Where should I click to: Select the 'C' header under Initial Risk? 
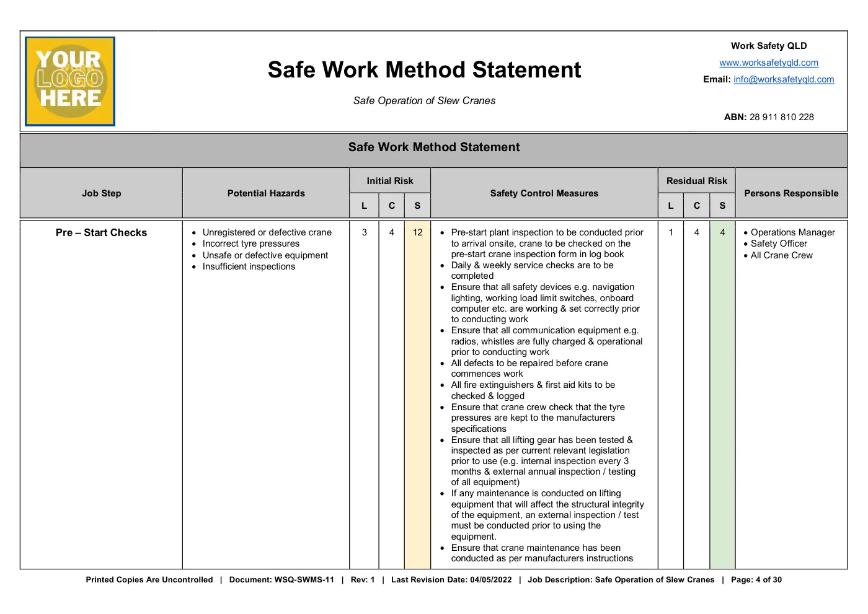click(x=392, y=206)
